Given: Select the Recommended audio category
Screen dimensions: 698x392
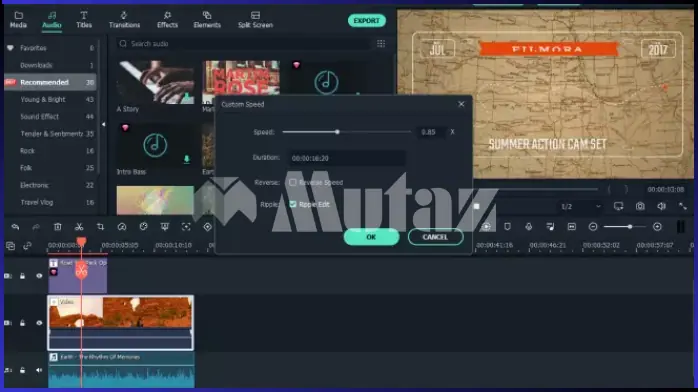Looking at the screenshot, I should pyautogui.click(x=50, y=82).
